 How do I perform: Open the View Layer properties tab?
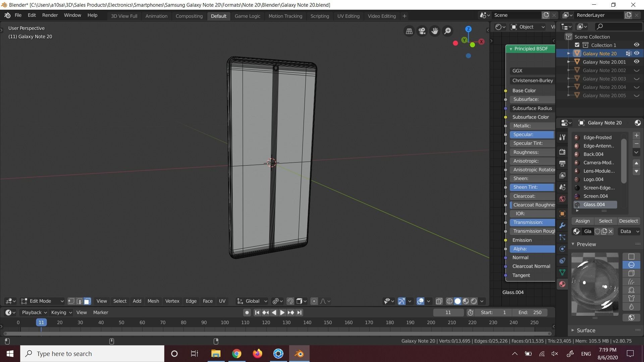pos(562,175)
